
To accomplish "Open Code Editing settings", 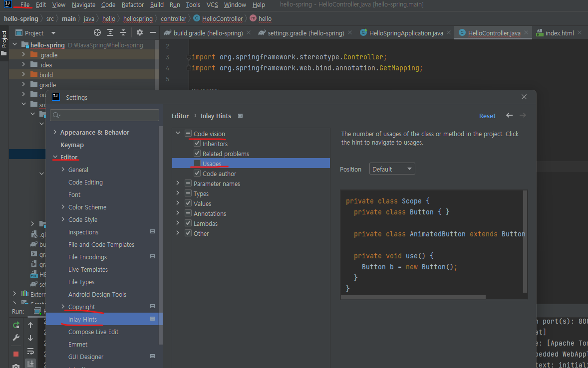I will tap(85, 182).
